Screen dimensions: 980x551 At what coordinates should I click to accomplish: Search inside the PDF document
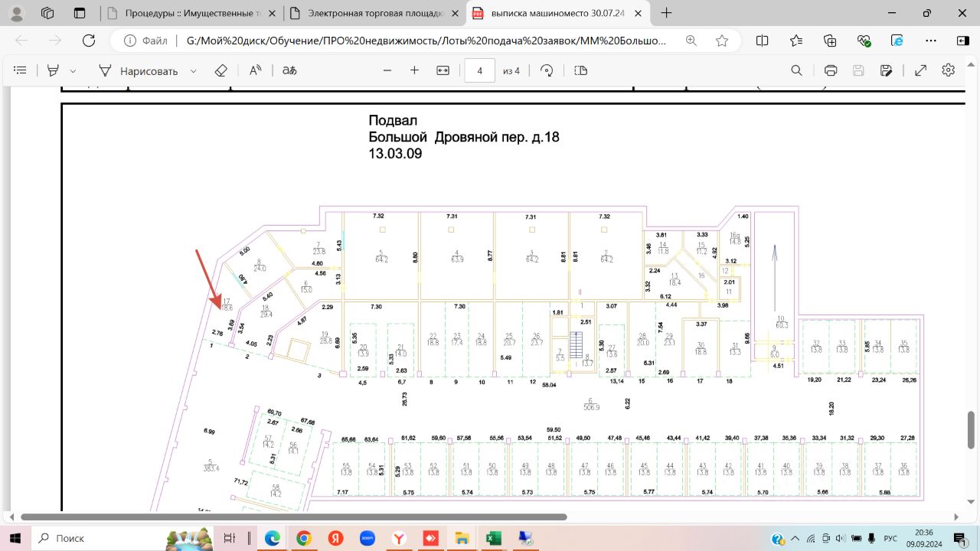(796, 70)
